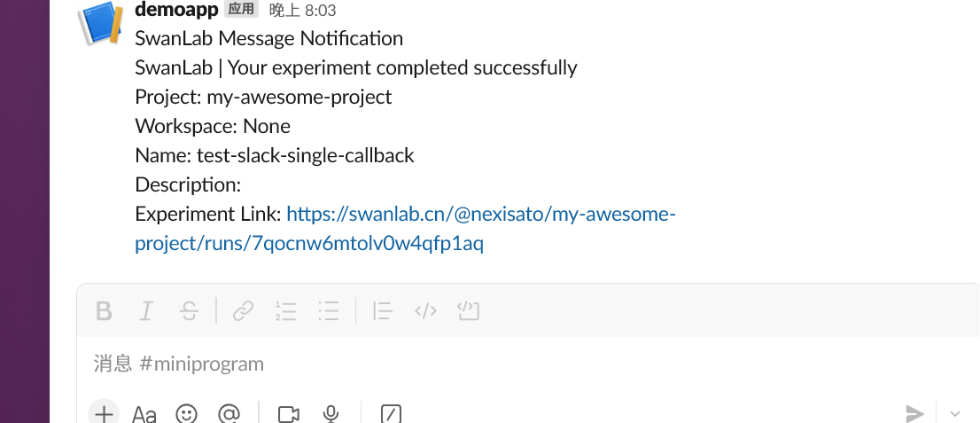Click the demoapp sender name
980x423 pixels.
tap(177, 10)
